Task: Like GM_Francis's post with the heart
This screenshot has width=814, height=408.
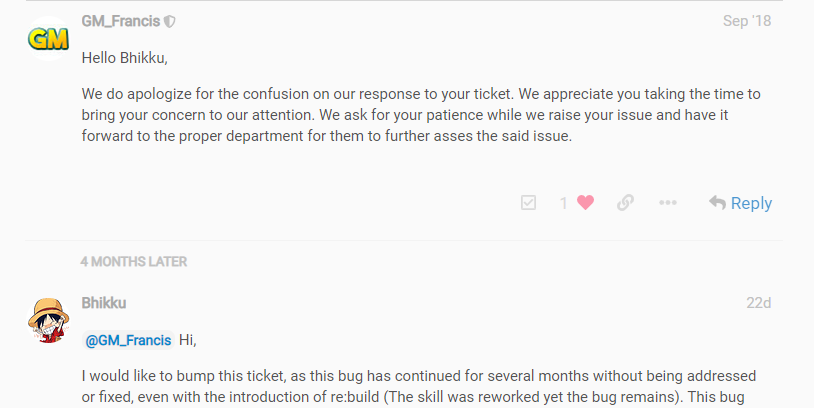Action: [x=586, y=203]
